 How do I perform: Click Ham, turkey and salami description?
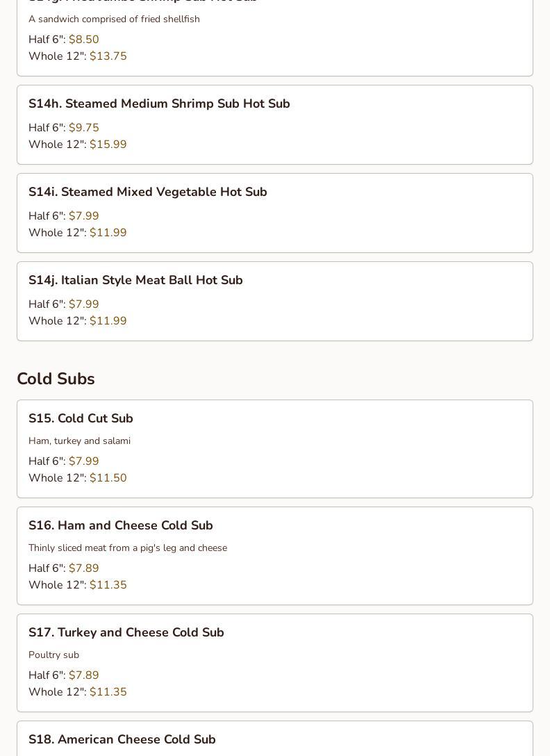[80, 441]
